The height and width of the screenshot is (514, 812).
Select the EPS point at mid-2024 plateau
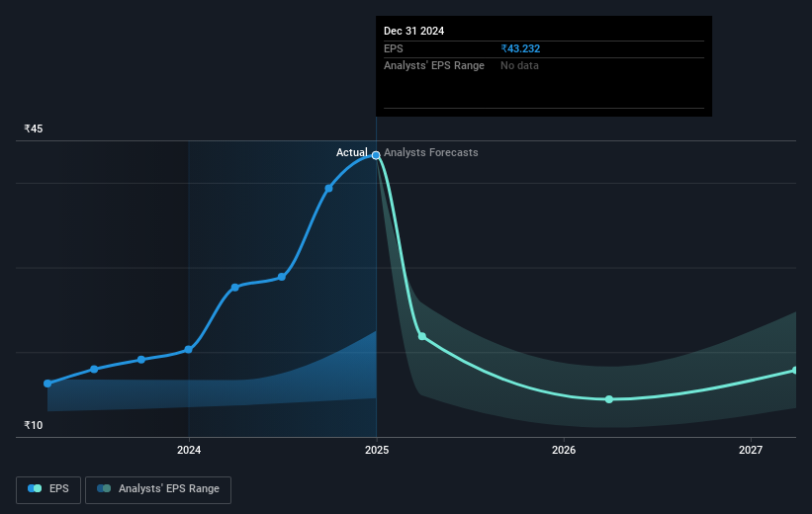click(x=282, y=277)
